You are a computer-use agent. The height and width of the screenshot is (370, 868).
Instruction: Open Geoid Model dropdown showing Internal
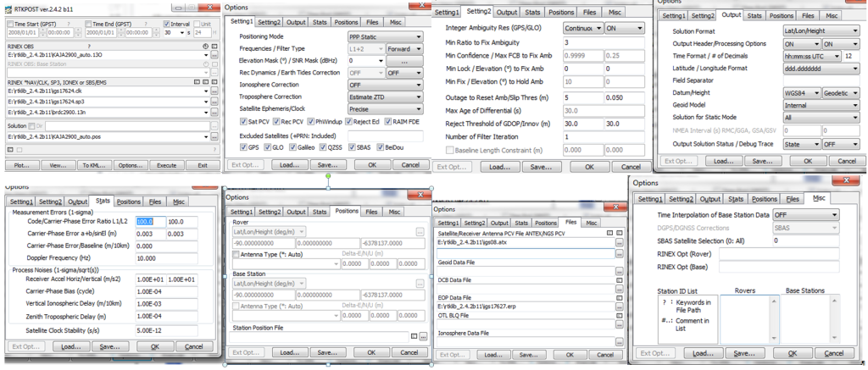coord(821,105)
